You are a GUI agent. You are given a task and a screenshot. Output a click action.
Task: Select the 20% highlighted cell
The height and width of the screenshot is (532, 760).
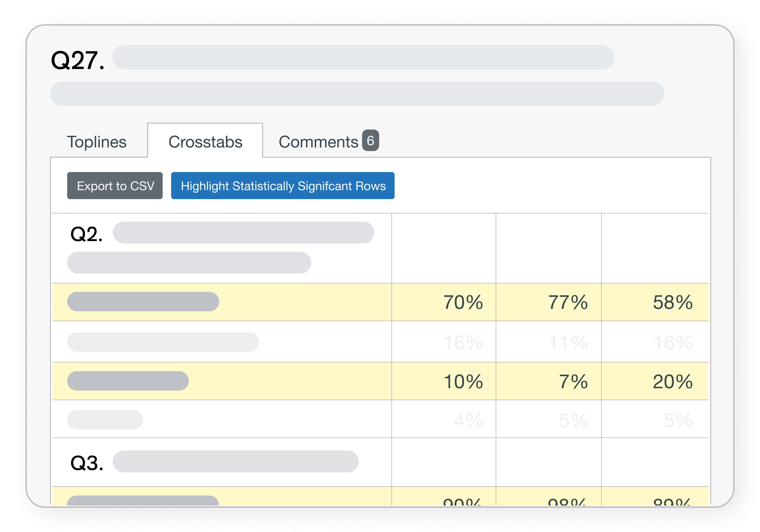coord(672,382)
